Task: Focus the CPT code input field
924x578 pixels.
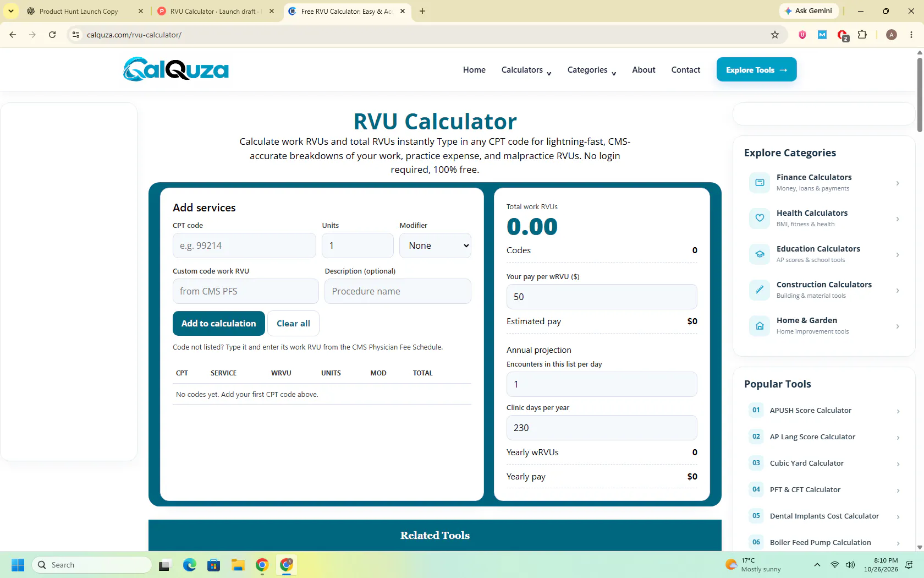Action: tap(244, 246)
